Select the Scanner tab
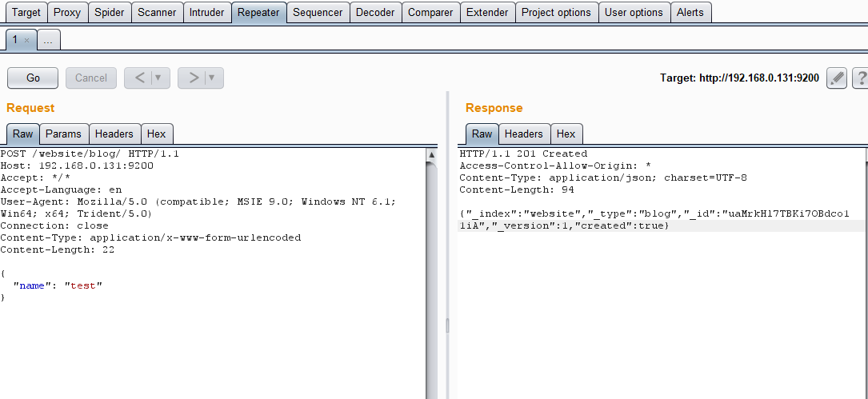Image resolution: width=868 pixels, height=399 pixels. pyautogui.click(x=157, y=12)
